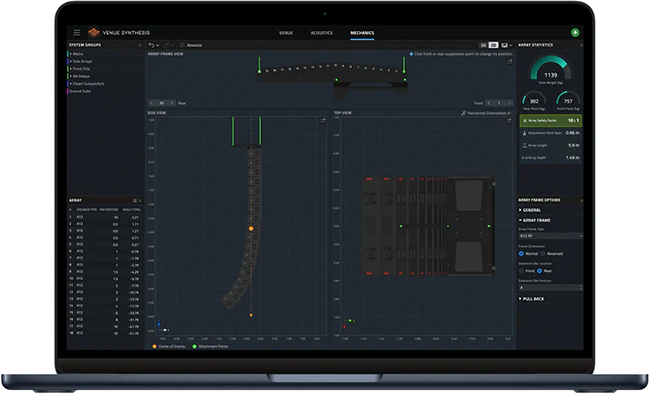650x394 pixels.
Task: Decrease the Rear position stepper
Action: pyautogui.click(x=151, y=103)
